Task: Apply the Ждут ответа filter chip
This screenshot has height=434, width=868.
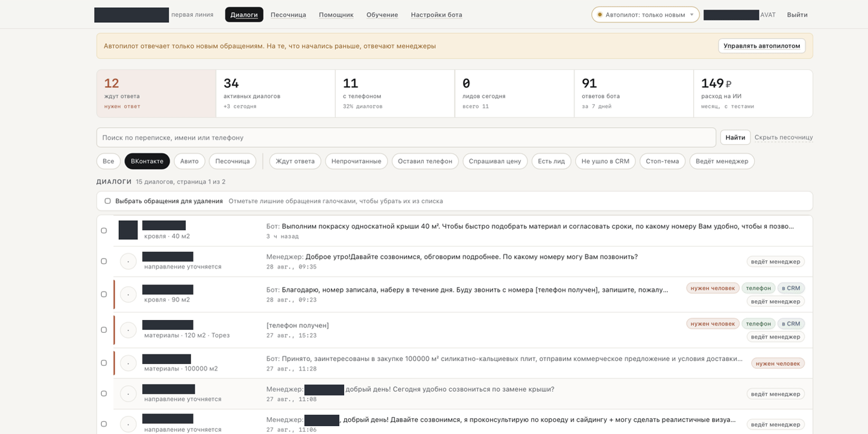Action: (295, 161)
